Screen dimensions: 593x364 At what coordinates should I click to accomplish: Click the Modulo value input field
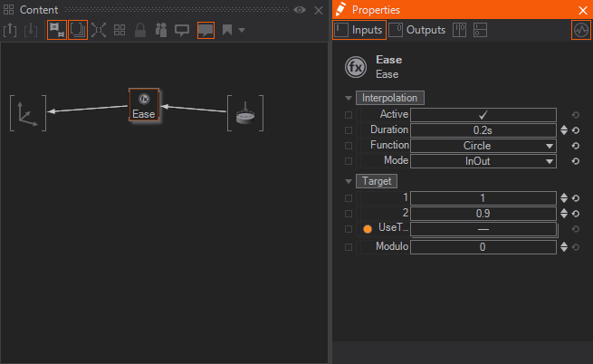[483, 247]
